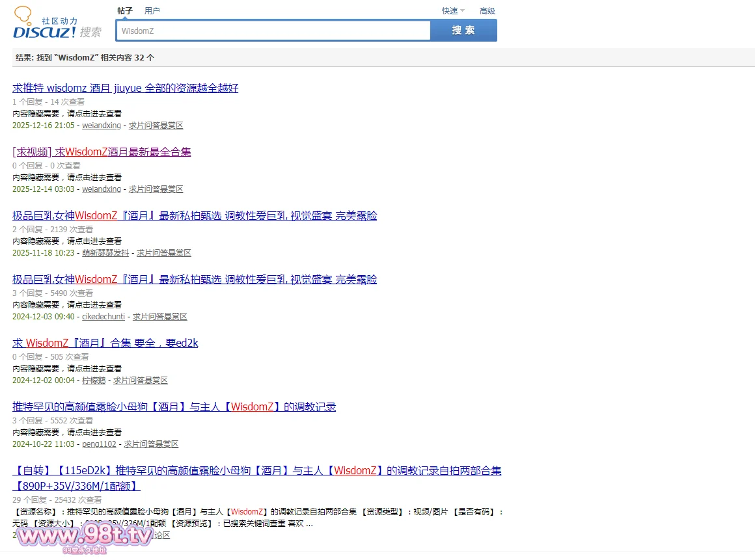The height and width of the screenshot is (560, 755).
Task: Open author weiandxing on the 2025-12-14 post
Action: coord(101,189)
